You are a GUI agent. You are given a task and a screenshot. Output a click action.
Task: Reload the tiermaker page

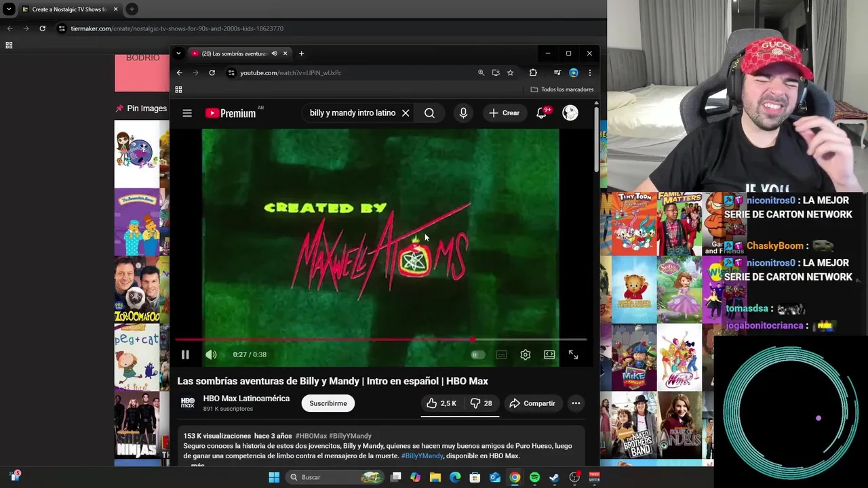point(42,28)
